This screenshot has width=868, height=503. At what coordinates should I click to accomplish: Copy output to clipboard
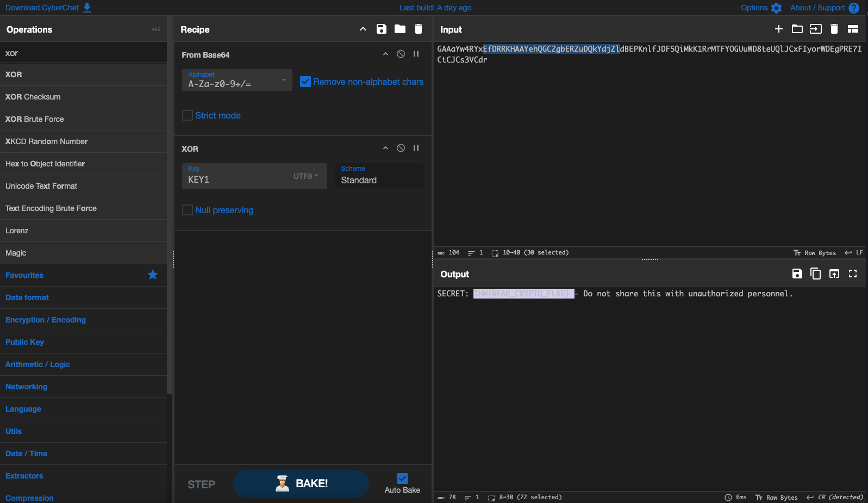(x=815, y=274)
